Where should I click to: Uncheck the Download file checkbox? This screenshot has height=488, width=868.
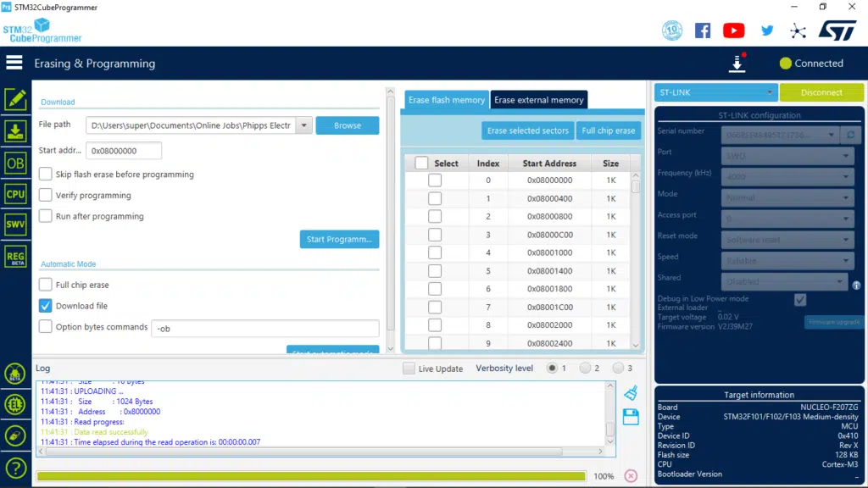(46, 306)
